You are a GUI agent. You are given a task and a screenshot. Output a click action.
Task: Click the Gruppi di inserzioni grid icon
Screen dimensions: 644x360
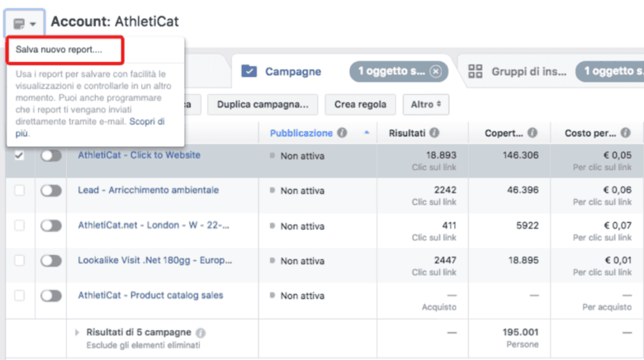click(476, 71)
